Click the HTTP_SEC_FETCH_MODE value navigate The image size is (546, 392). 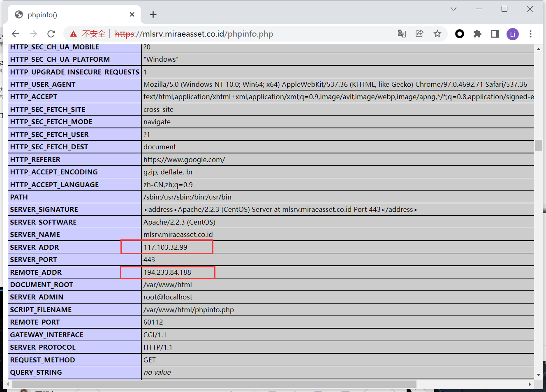[157, 122]
